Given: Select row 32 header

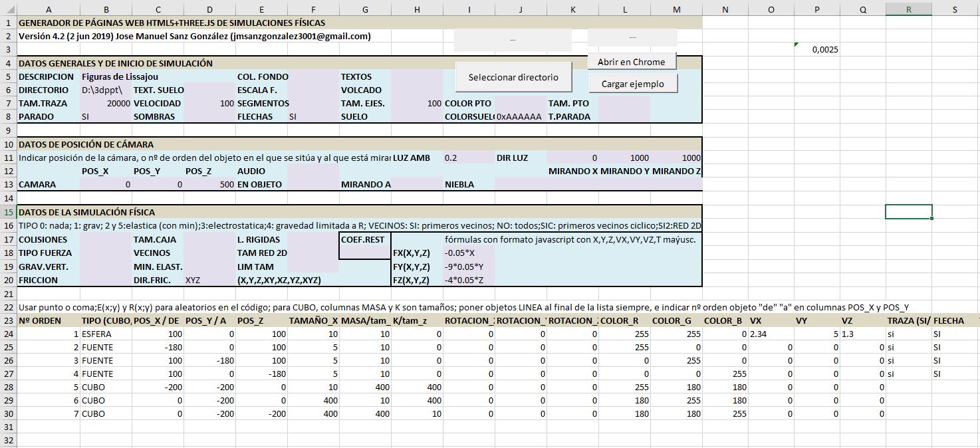Looking at the screenshot, I should pos(9,441).
